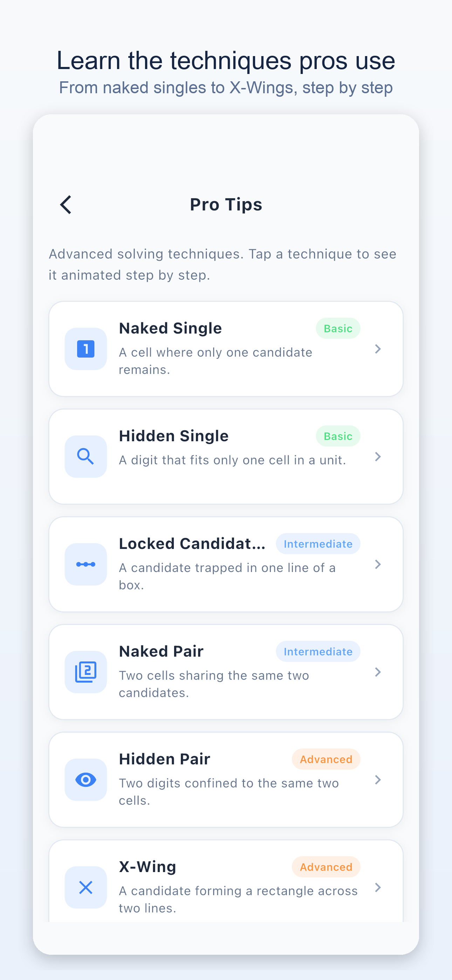Expand Naked Single via its chevron
Viewport: 452px width, 980px height.
click(x=377, y=349)
